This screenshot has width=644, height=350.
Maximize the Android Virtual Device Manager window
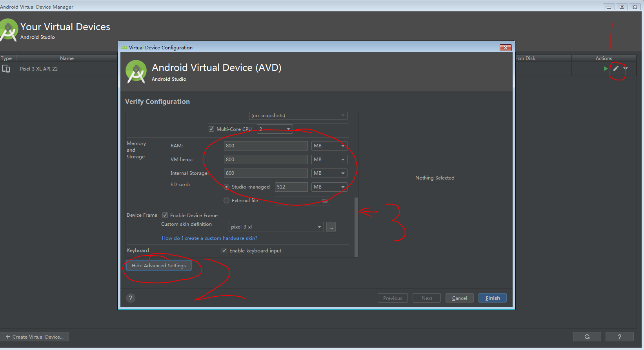click(622, 7)
